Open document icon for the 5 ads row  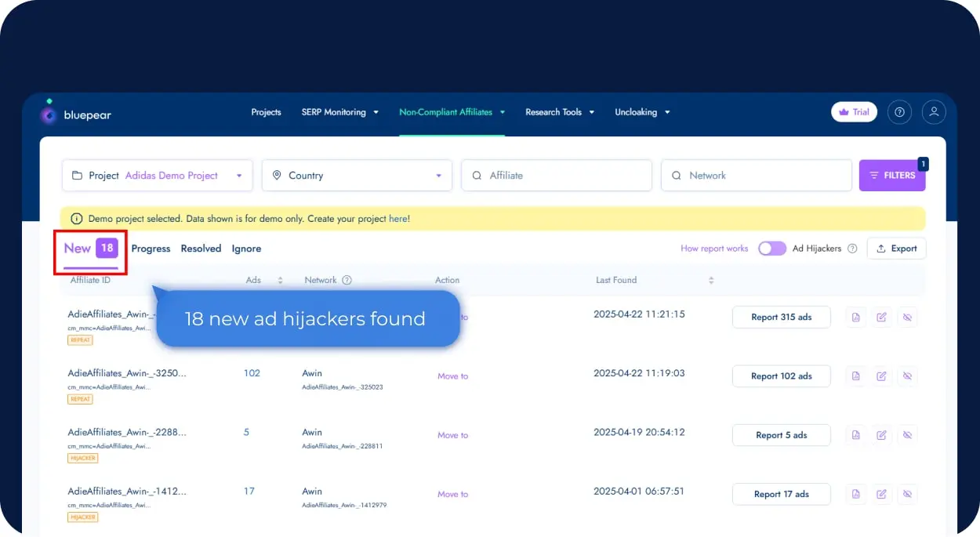(x=856, y=435)
